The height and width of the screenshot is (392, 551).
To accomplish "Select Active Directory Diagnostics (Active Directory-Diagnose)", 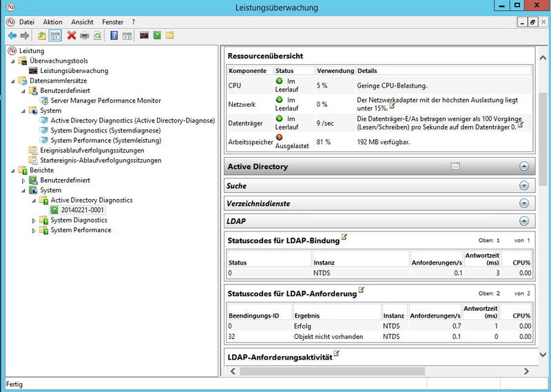I will point(132,121).
